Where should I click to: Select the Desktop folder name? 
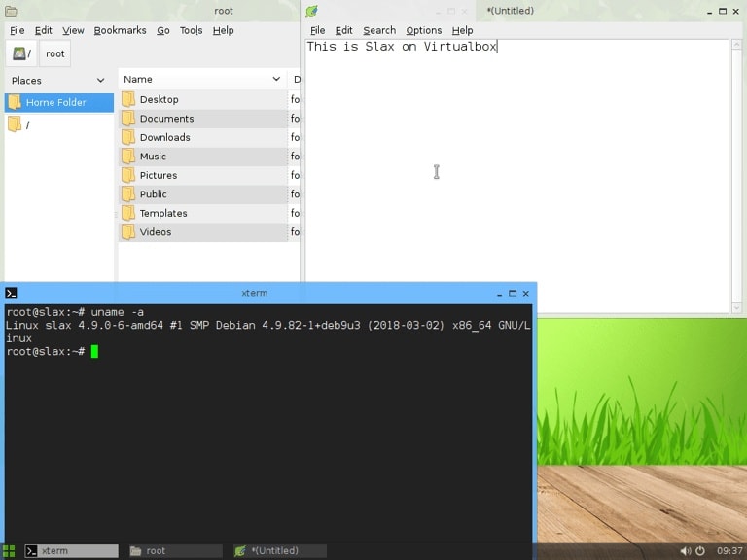coord(160,99)
